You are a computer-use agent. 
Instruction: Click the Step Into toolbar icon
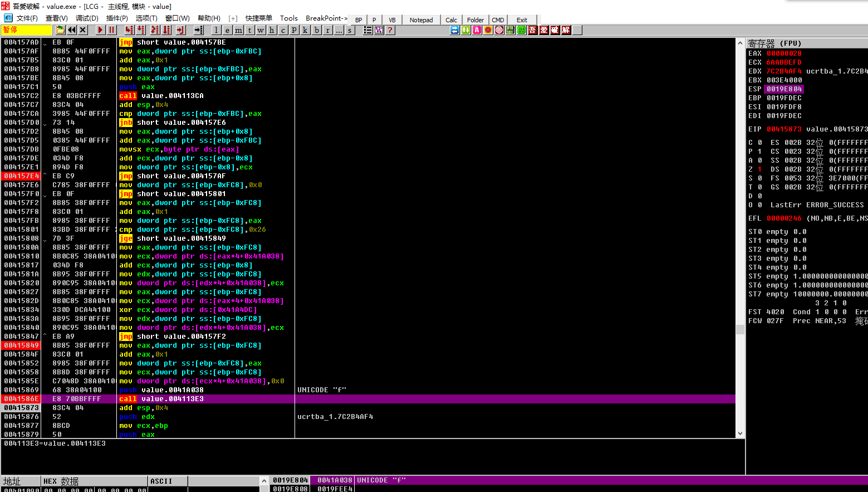coord(129,30)
